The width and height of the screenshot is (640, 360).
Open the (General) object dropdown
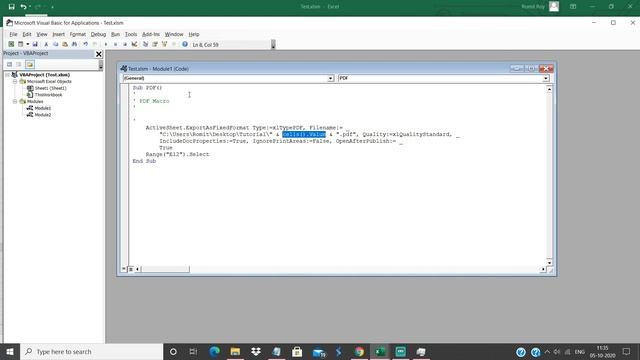(331, 78)
